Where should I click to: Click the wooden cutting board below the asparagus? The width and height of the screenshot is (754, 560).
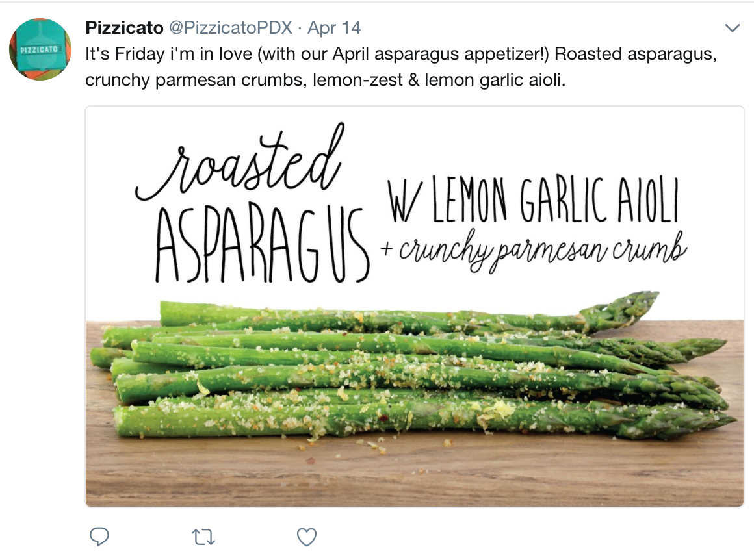pyautogui.click(x=415, y=474)
